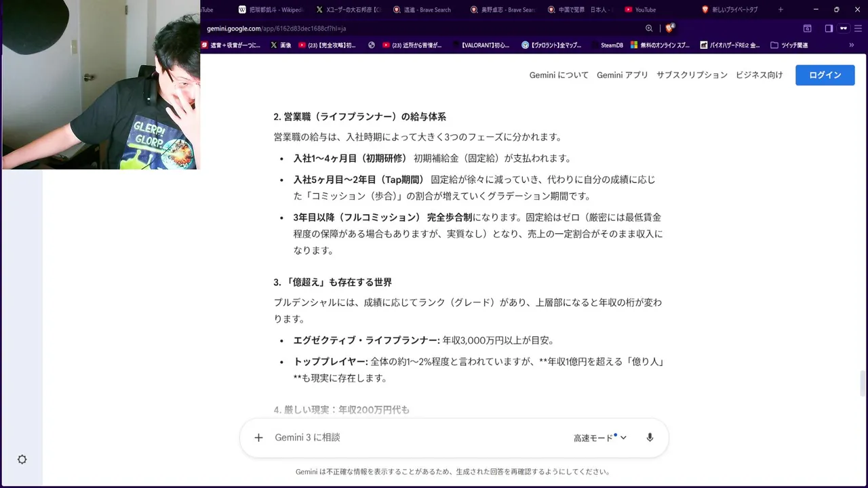This screenshot has width=868, height=488.
Task: Open the 【完全攻略】 YouTube bookmark
Action: pyautogui.click(x=327, y=45)
